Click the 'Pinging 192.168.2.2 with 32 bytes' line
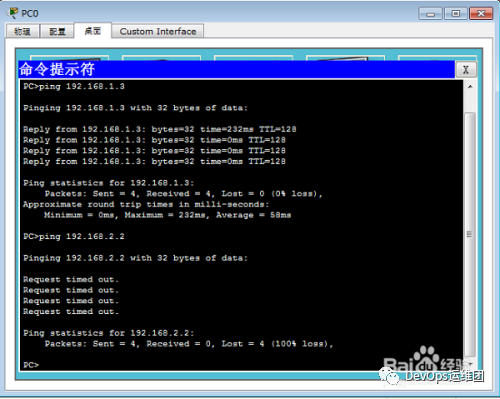 click(x=135, y=258)
